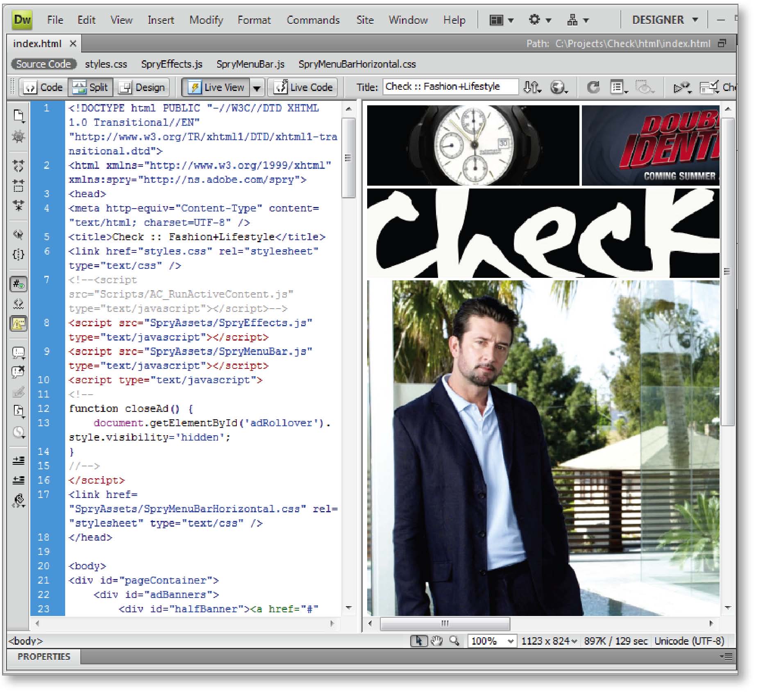Image resolution: width=763 pixels, height=700 pixels.
Task: Toggle Highlight Invalid Code
Action: (18, 304)
